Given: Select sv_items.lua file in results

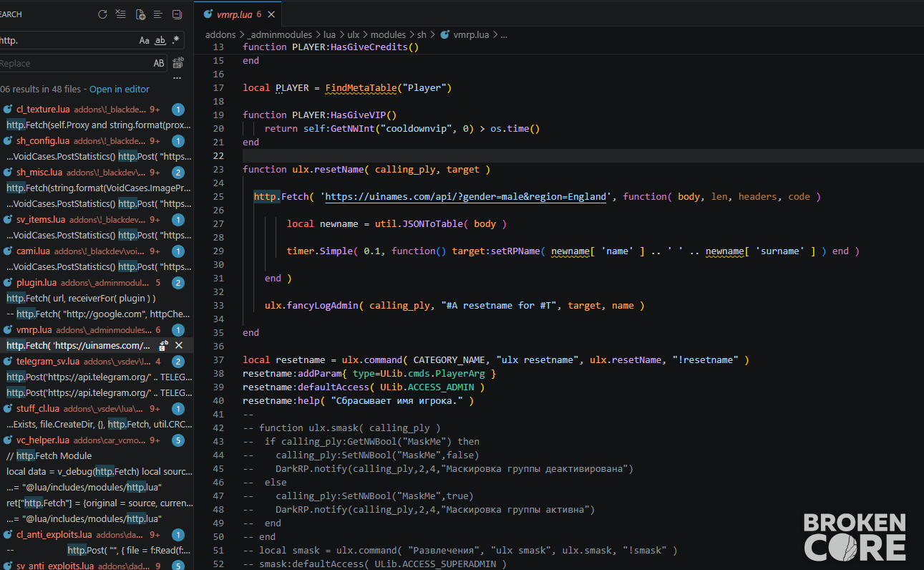Looking at the screenshot, I should (97, 220).
